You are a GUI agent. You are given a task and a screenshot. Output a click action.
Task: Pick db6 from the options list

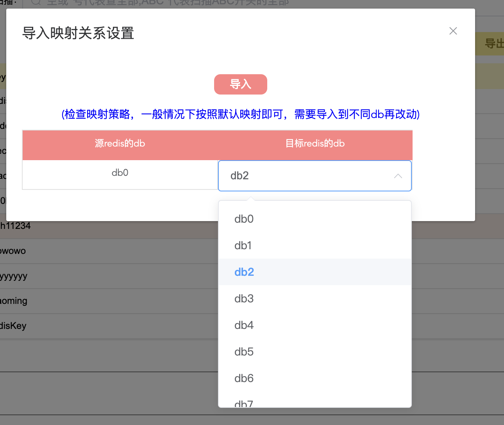244,379
